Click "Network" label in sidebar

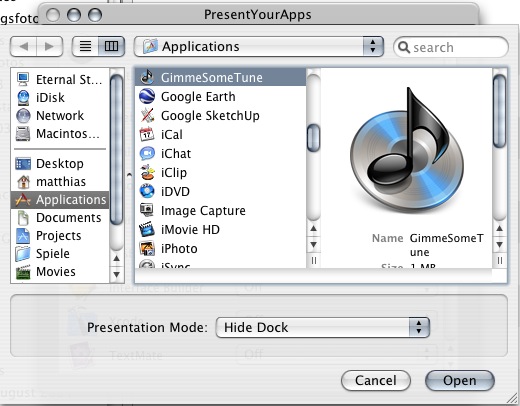pos(60,116)
